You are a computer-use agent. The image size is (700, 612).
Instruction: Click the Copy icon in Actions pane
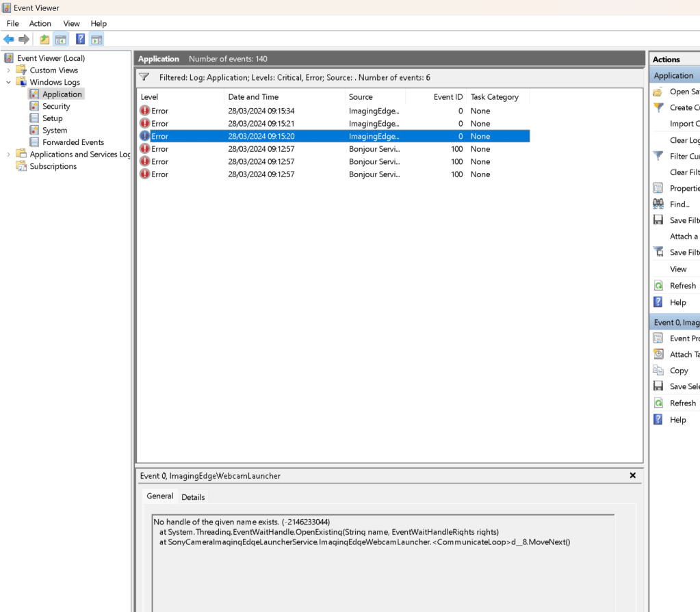coord(658,370)
